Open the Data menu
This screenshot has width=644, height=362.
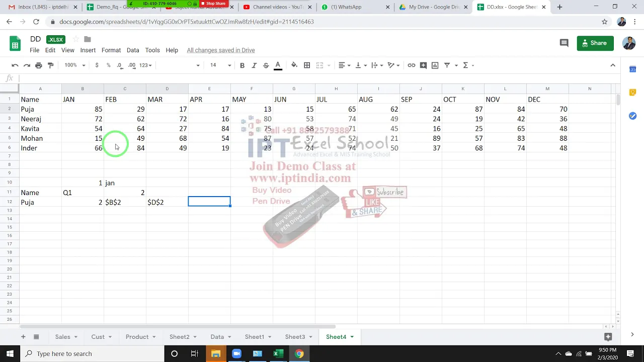pos(133,50)
